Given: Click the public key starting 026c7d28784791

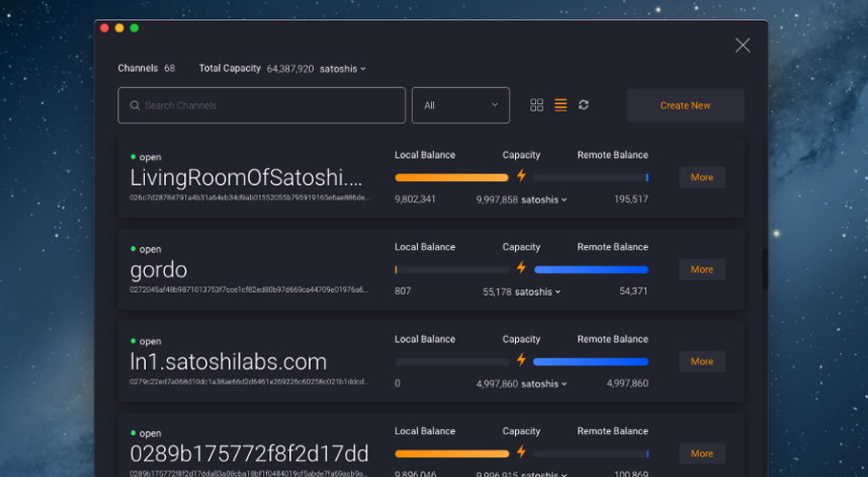Looking at the screenshot, I should 250,197.
